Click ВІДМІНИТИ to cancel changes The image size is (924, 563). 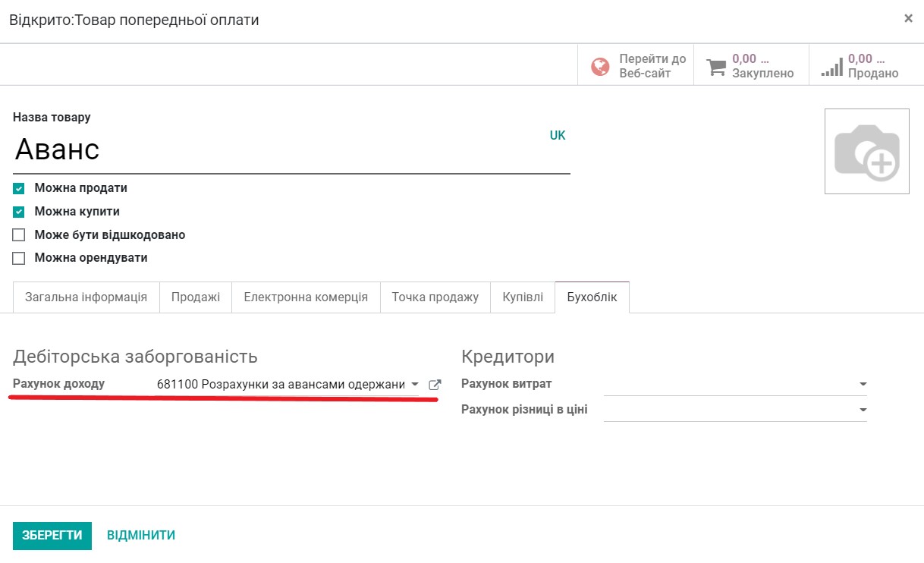coord(141,535)
